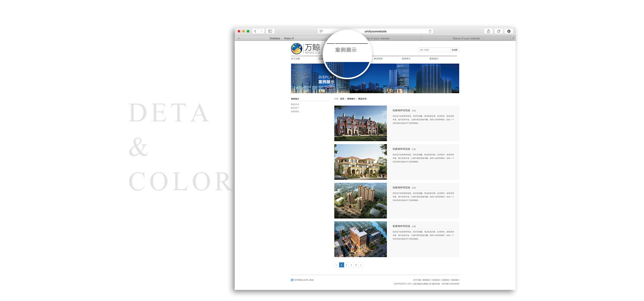Open the red brick townhouse thumbnail
The image size is (644, 301).
click(x=360, y=123)
